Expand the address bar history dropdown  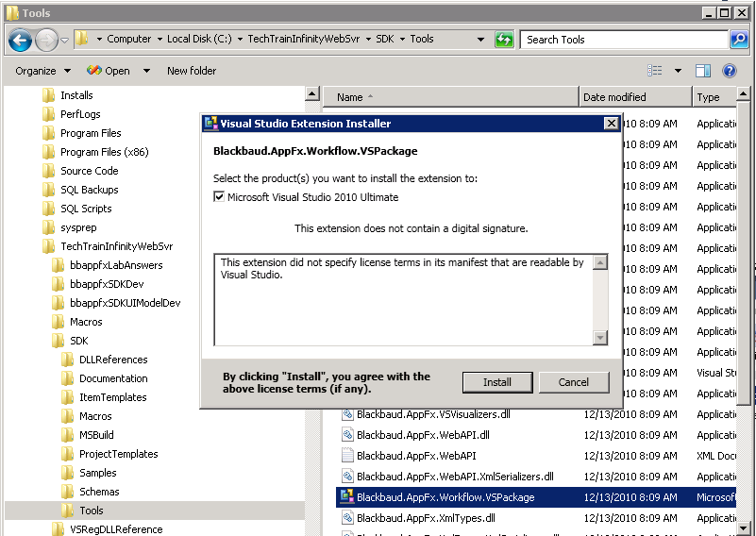pyautogui.click(x=480, y=40)
